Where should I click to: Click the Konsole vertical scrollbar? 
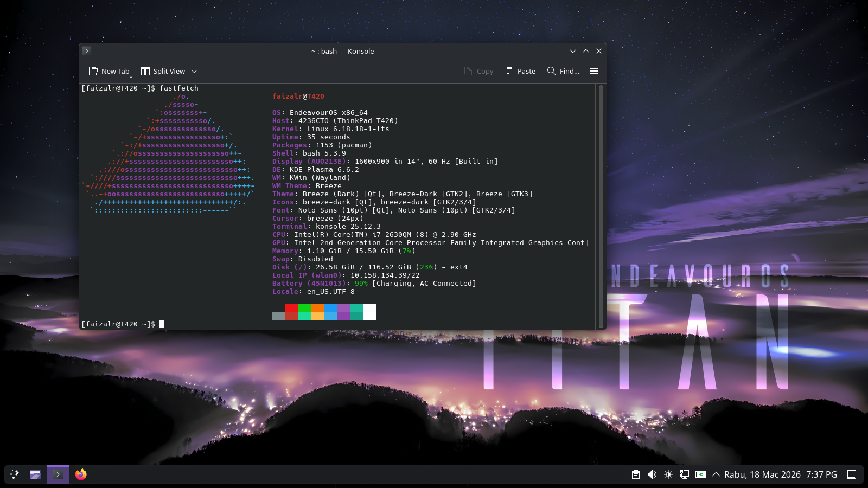(601, 206)
